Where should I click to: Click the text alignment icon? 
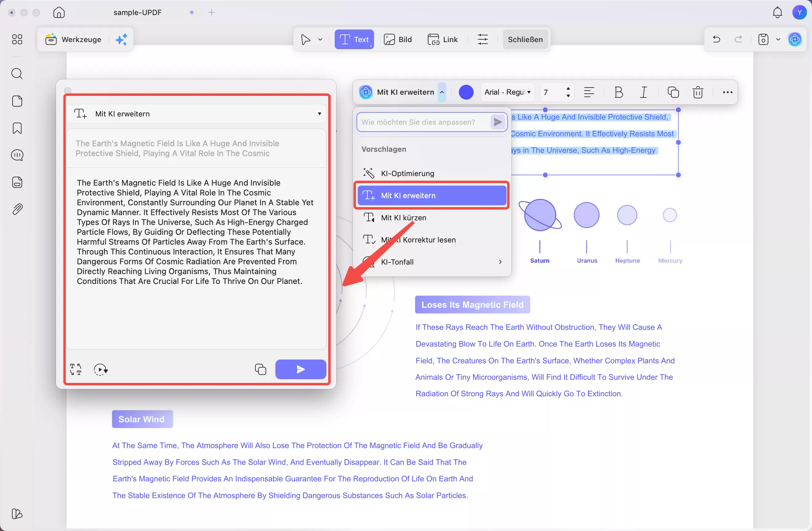pos(589,92)
